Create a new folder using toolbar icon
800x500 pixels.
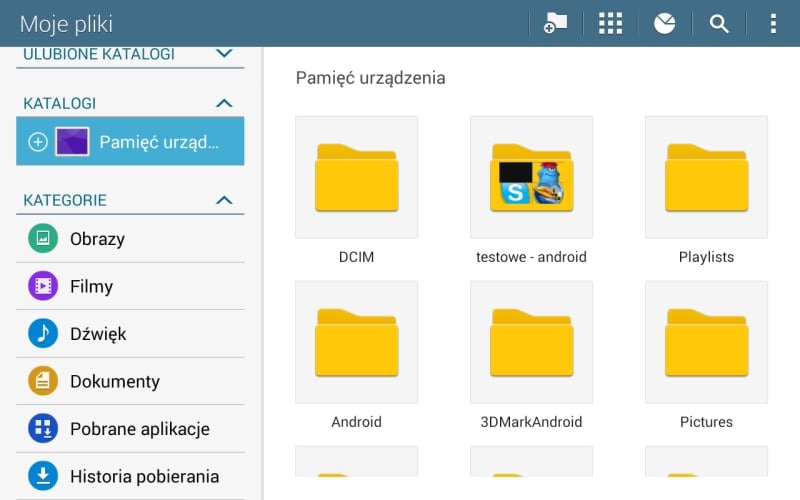click(556, 23)
